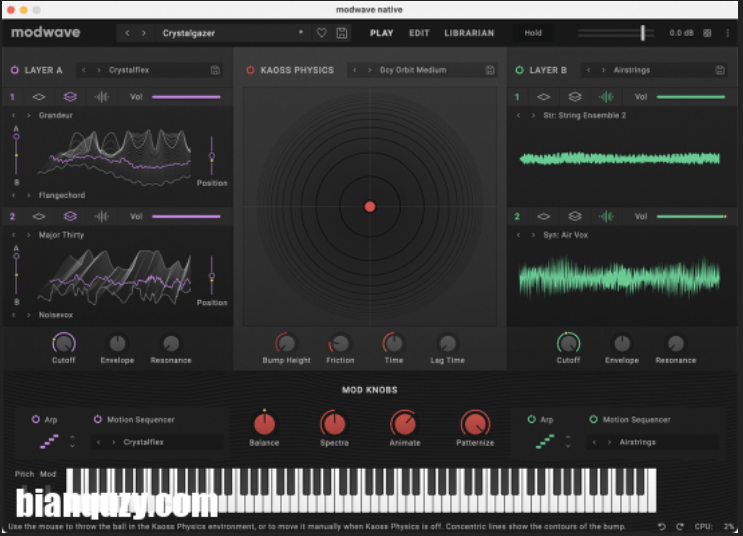The image size is (743, 536).
Task: Select the previous Kaoss Physics preset
Action: pos(354,70)
